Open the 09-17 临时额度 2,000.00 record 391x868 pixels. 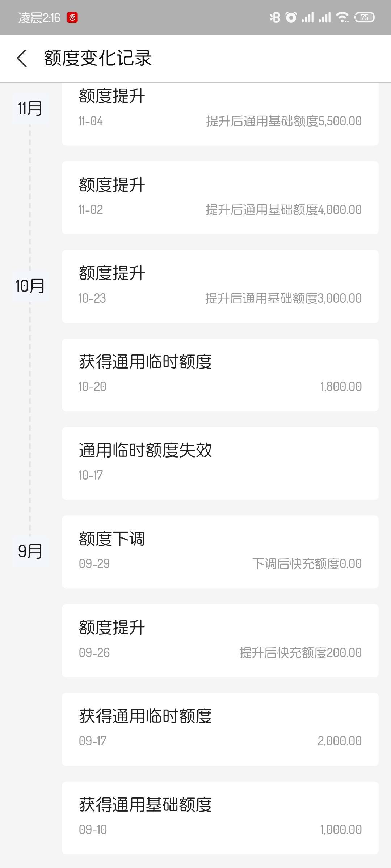point(220,729)
